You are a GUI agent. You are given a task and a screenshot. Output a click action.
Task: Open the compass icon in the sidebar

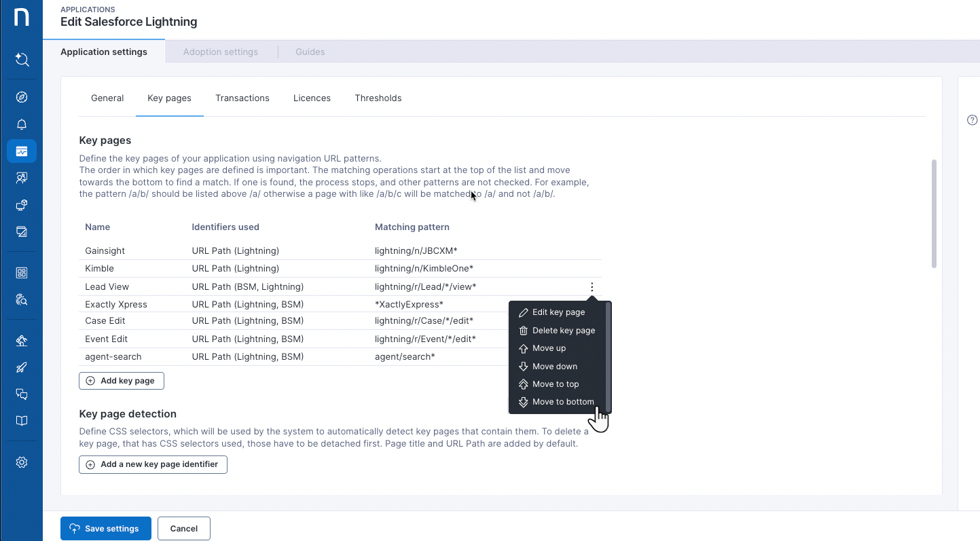(x=22, y=97)
